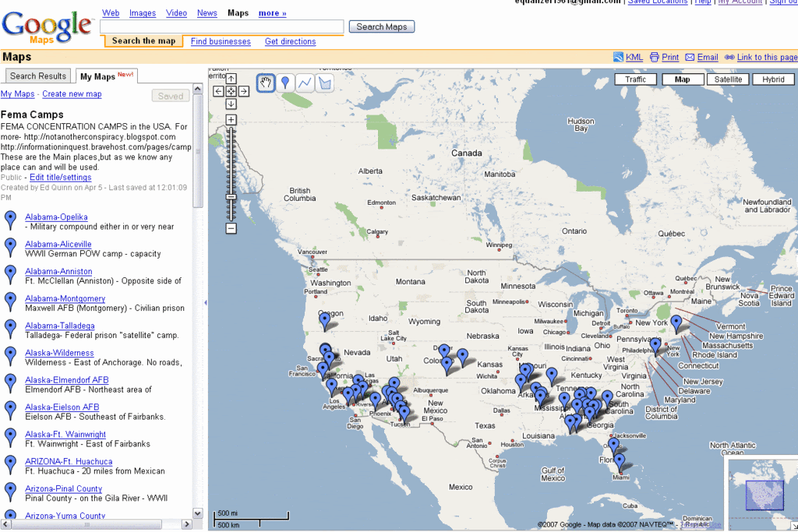Select the hand pan tool

(266, 83)
